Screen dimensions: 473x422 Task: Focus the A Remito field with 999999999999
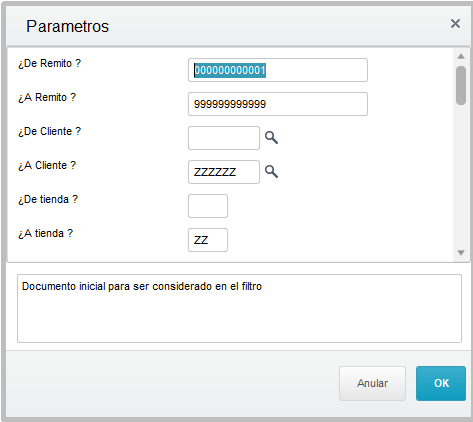point(278,104)
